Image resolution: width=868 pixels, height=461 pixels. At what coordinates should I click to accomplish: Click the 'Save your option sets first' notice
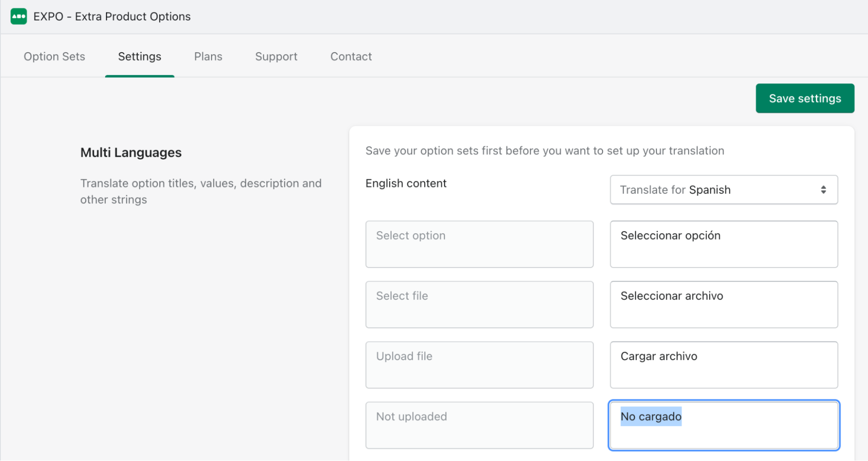(545, 151)
